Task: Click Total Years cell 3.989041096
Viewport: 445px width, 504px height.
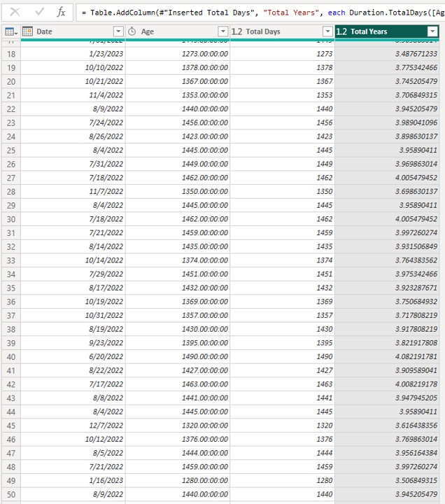Action: tap(387, 122)
